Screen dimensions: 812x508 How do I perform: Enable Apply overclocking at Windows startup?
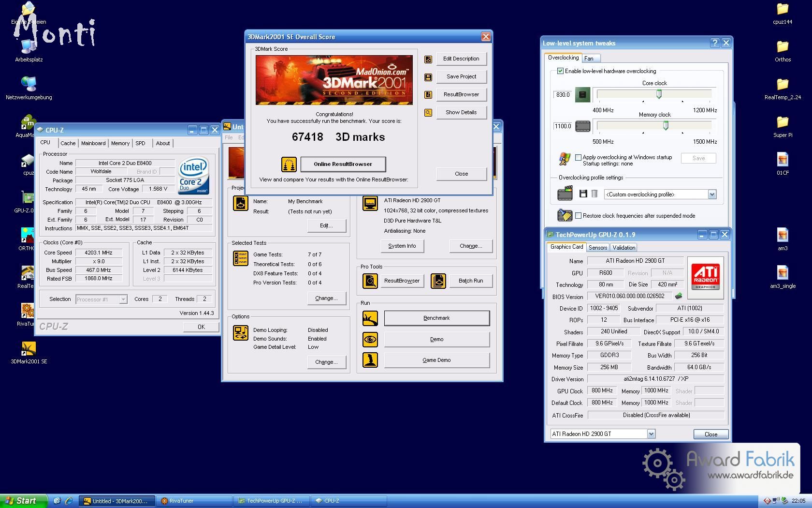coord(578,157)
